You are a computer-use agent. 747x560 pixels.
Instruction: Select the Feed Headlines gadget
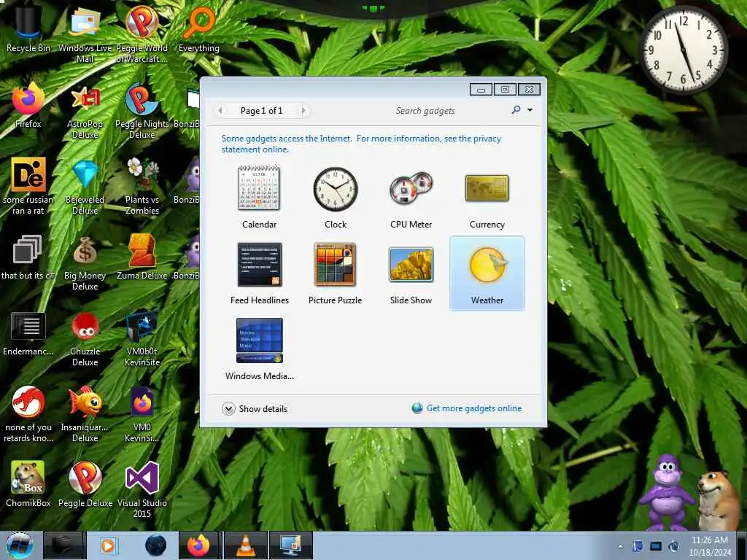pos(259,273)
